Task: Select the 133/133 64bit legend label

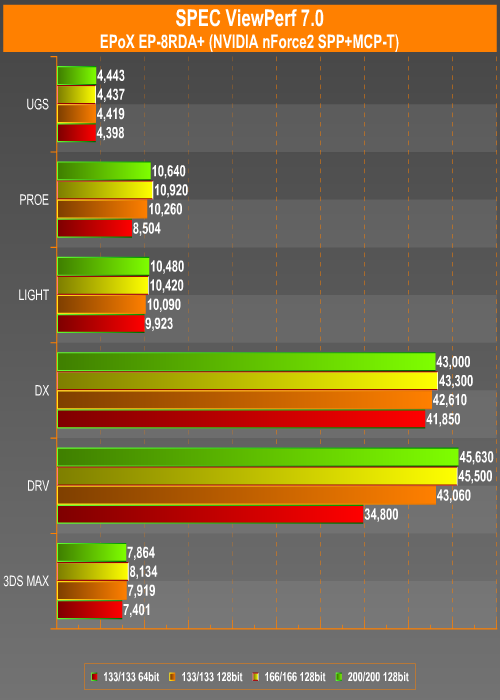Action: [131, 677]
